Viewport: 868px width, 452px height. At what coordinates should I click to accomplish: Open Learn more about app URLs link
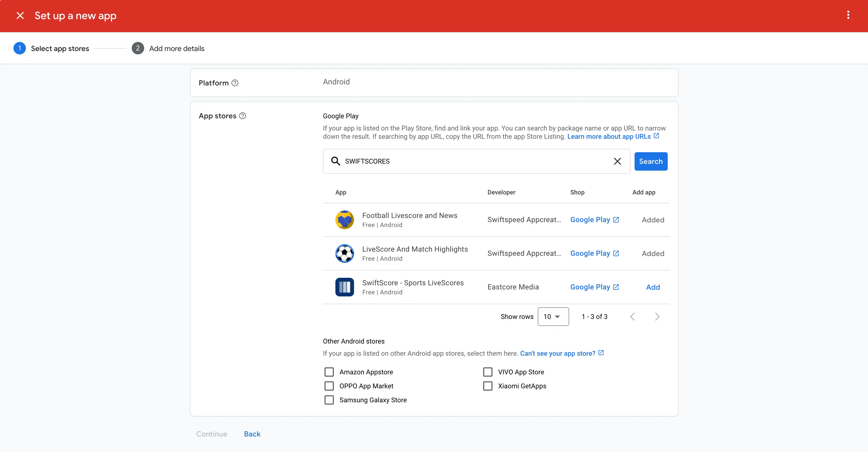click(x=609, y=136)
